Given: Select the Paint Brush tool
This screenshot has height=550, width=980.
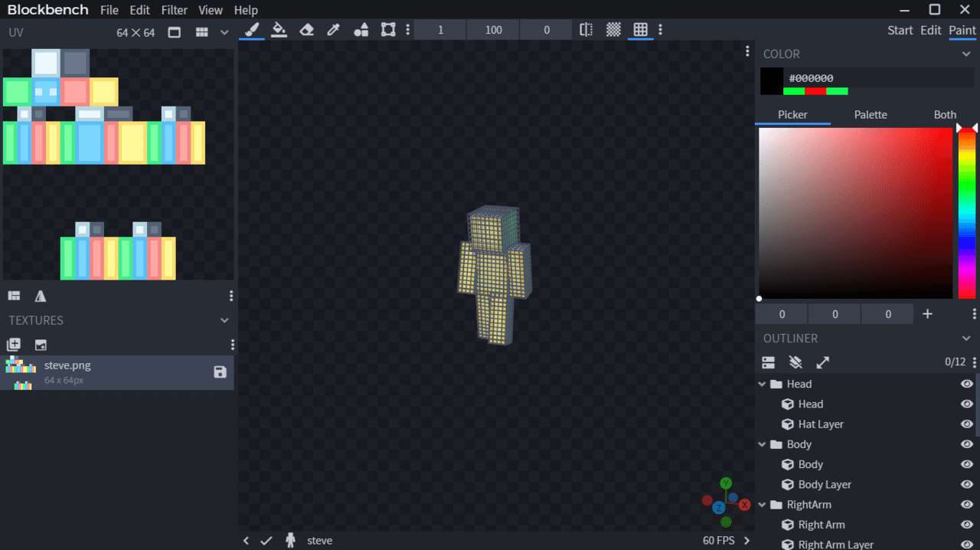Looking at the screenshot, I should (x=251, y=30).
